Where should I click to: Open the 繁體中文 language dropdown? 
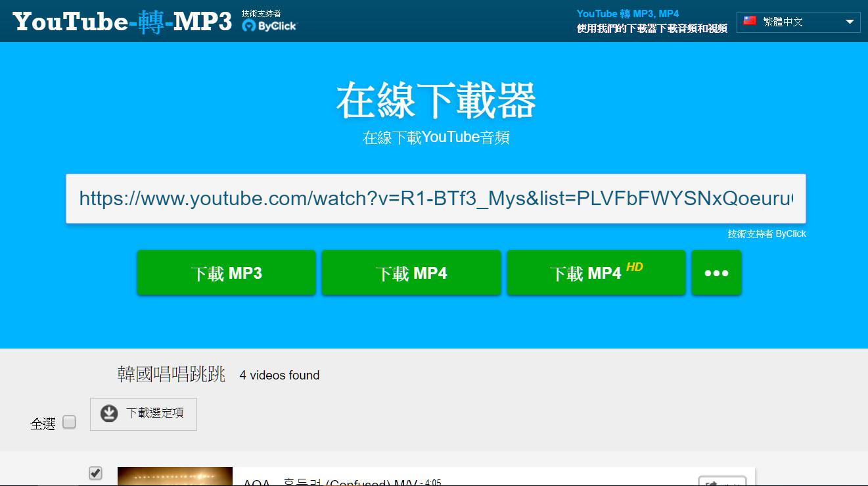tap(798, 22)
